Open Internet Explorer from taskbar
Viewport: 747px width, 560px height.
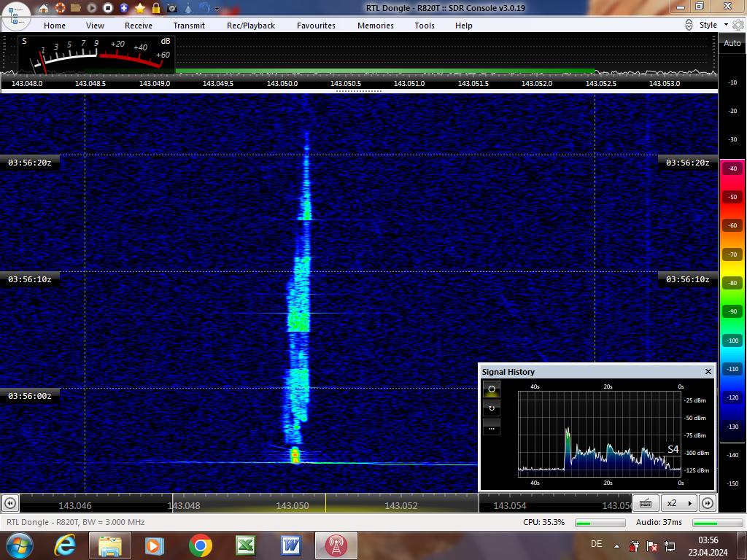coord(65,545)
